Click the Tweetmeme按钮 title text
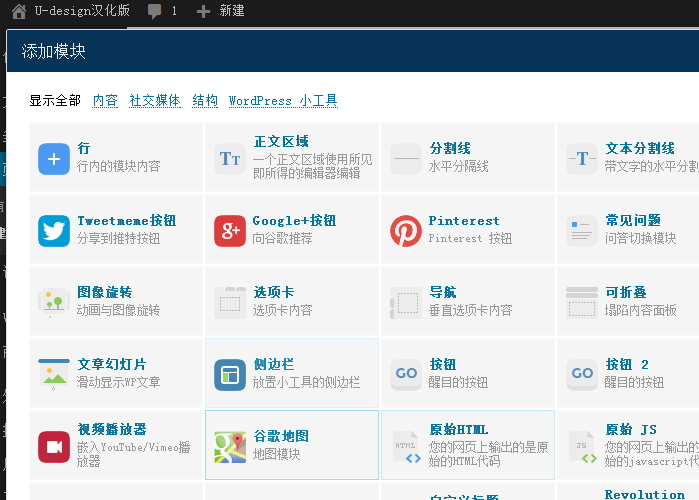The image size is (699, 500). [x=127, y=220]
